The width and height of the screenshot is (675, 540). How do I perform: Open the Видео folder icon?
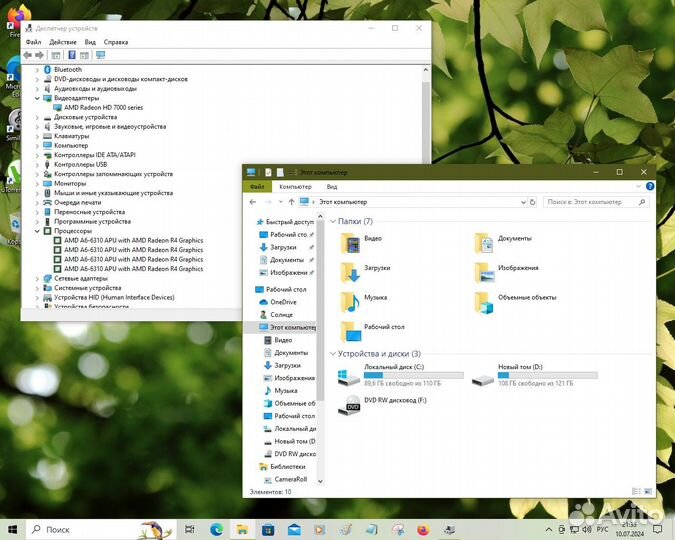(x=351, y=241)
